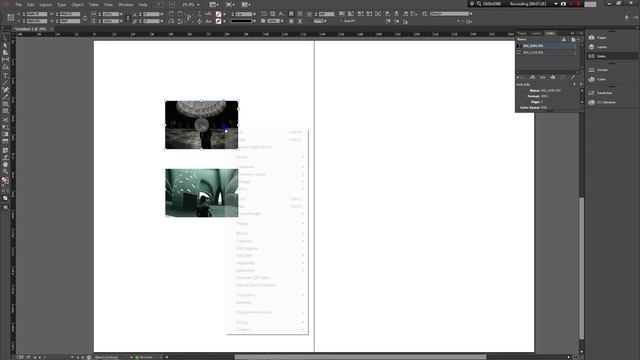The width and height of the screenshot is (640, 360).
Task: Select the Type tool
Action: [5, 75]
